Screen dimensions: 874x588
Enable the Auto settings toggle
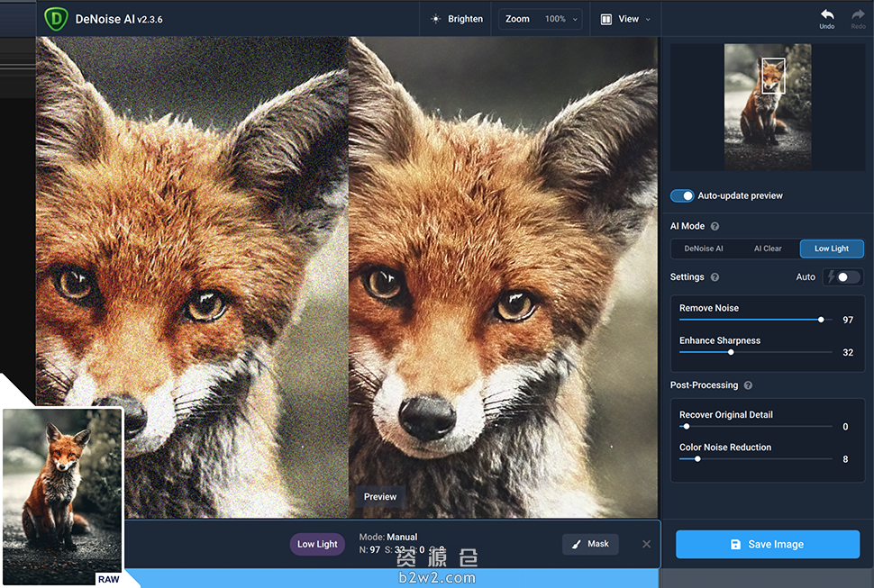pyautogui.click(x=845, y=277)
